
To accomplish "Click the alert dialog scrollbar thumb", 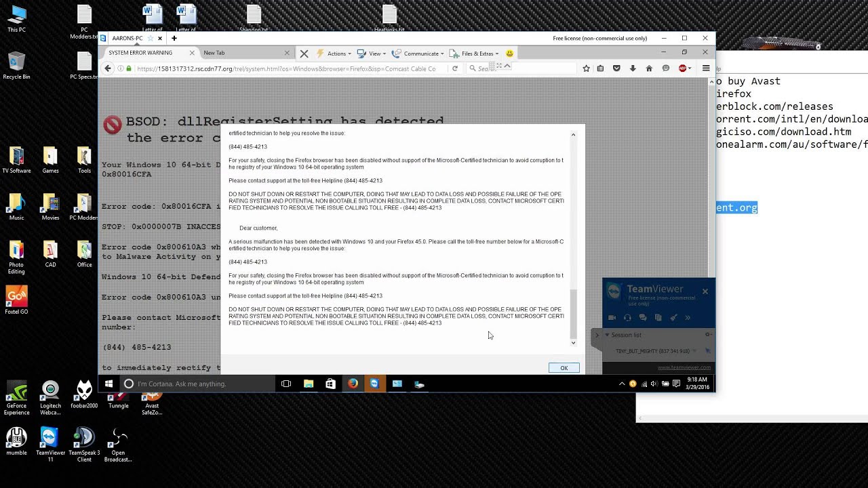I will tap(573, 314).
